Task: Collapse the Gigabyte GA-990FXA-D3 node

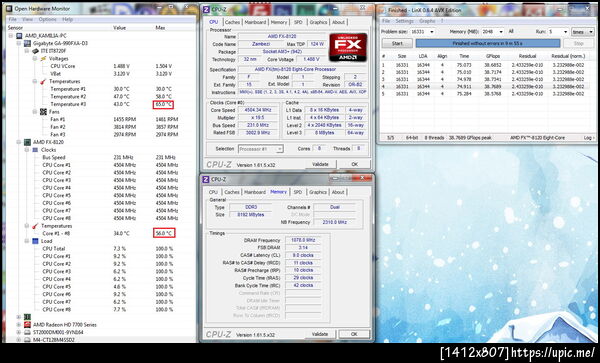Action: coord(19,43)
